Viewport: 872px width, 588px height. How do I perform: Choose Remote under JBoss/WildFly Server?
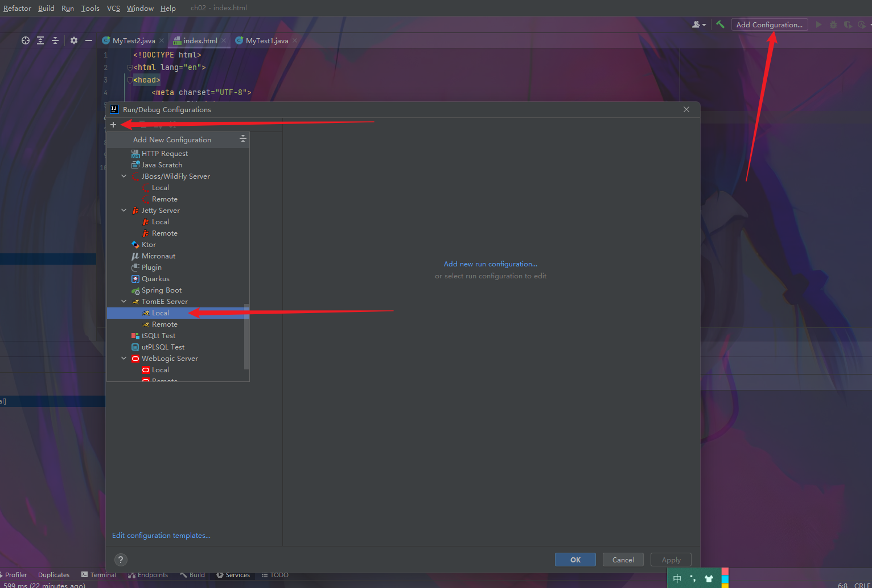(178, 199)
